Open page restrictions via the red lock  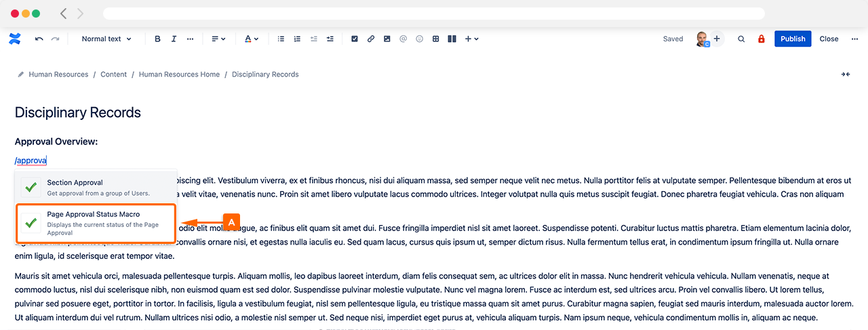coord(761,39)
